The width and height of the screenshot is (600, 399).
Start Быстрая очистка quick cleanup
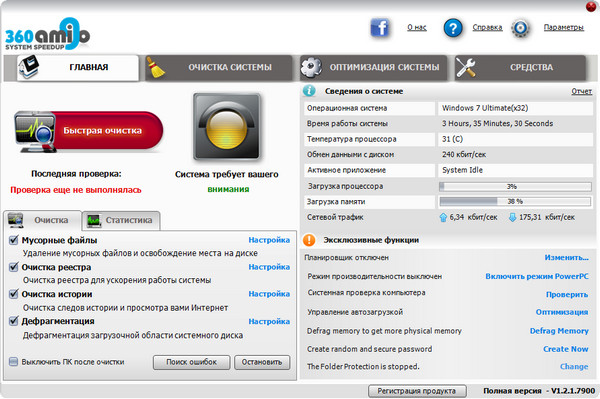[x=89, y=131]
